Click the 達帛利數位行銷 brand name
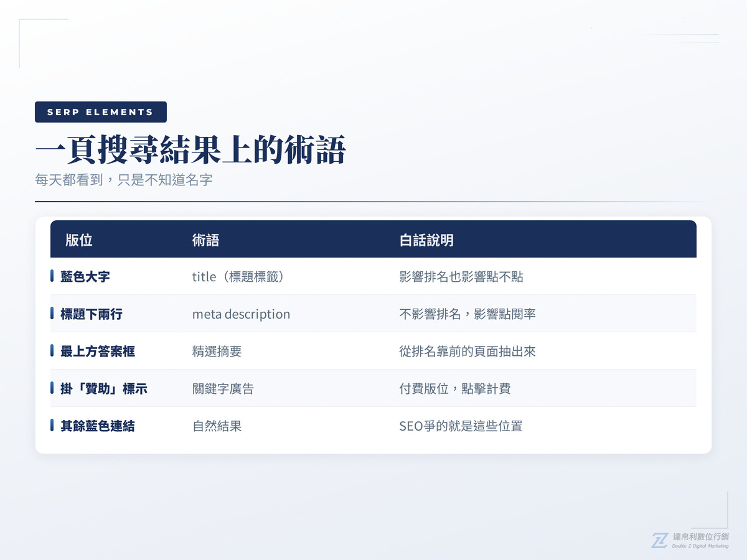 701,537
